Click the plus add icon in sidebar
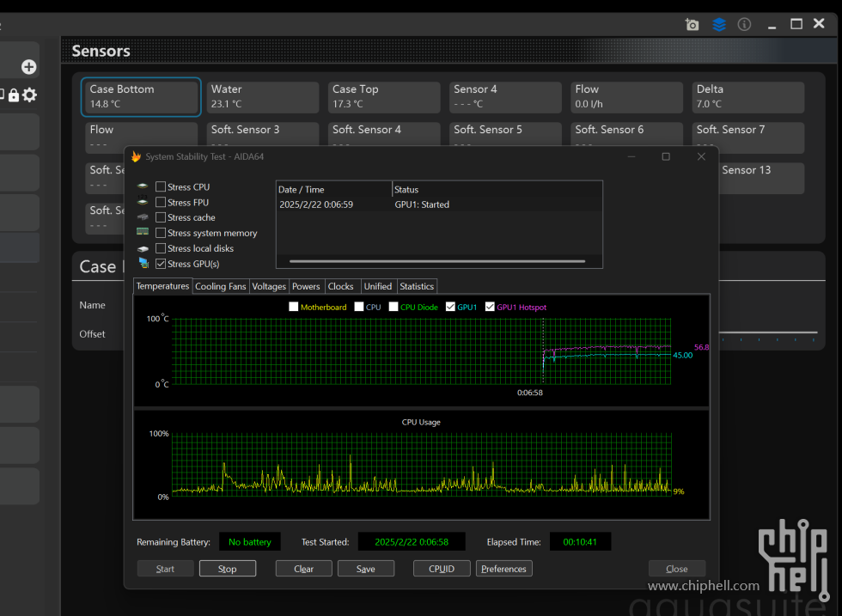 click(x=29, y=67)
